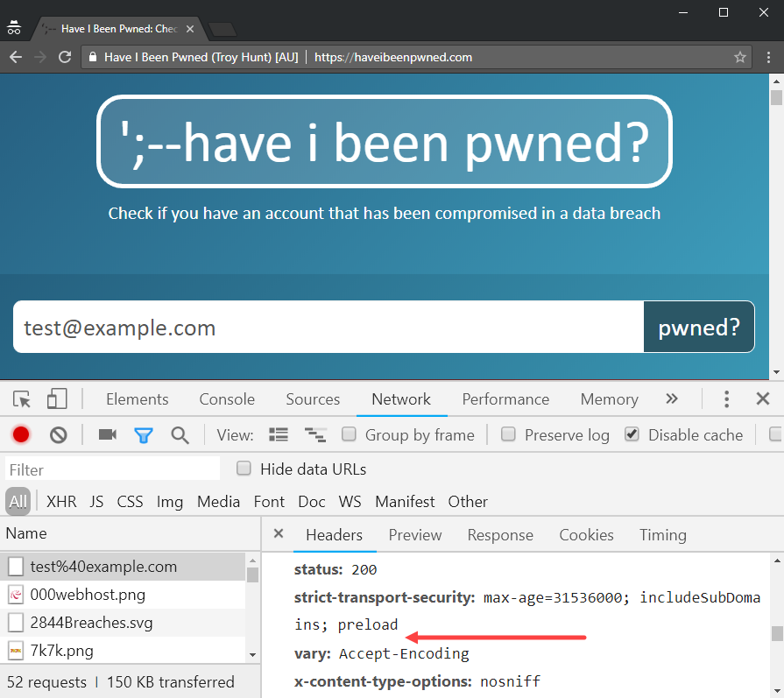Screen dimensions: 784x698
Task: Activate the DevTools inspect element picker
Action: [22, 399]
